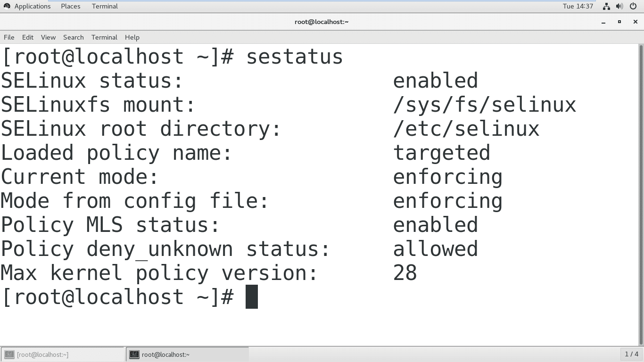Expand the Places menu in top panel
Screen dimensions: 644x362
71,6
